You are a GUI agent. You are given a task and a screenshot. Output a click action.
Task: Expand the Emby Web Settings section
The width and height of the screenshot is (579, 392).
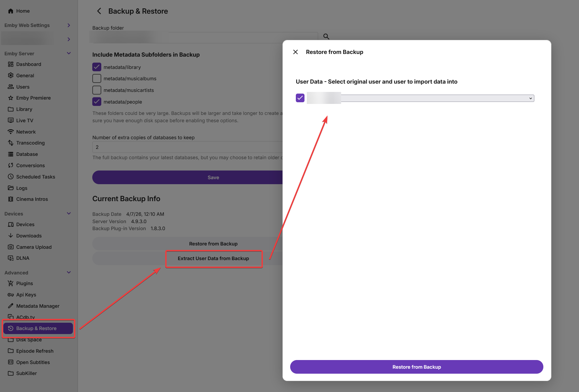click(x=69, y=25)
